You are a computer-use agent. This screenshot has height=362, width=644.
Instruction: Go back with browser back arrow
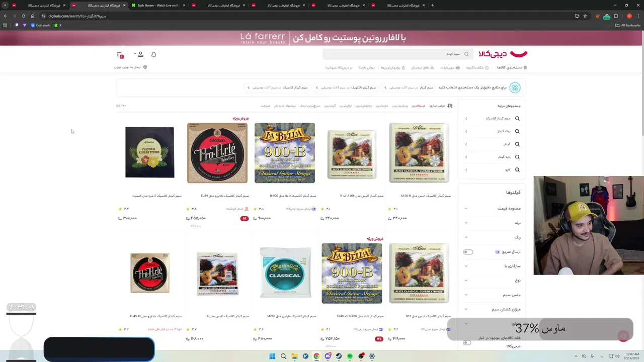(x=5, y=16)
